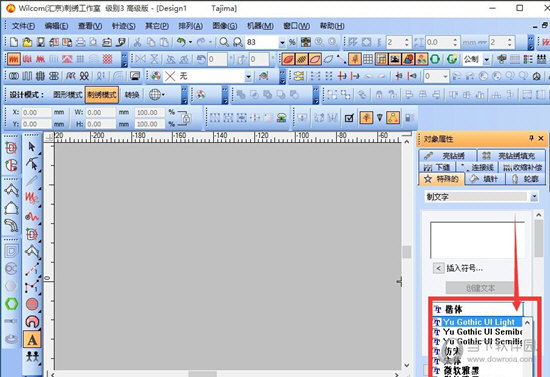Toggle the show hoop grid icon

[x=381, y=59]
